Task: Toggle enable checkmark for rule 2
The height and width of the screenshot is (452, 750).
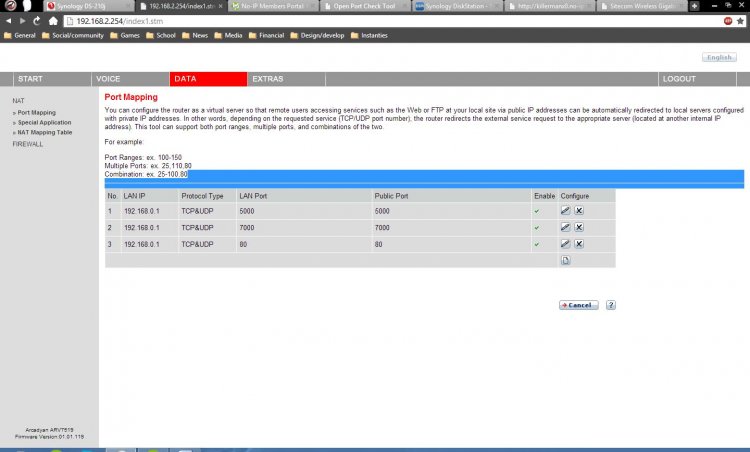Action: tap(537, 227)
